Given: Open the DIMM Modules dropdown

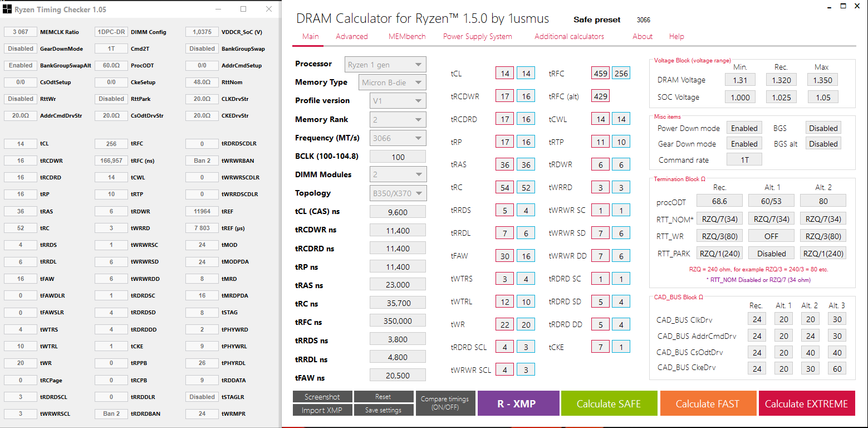Looking at the screenshot, I should (x=398, y=174).
